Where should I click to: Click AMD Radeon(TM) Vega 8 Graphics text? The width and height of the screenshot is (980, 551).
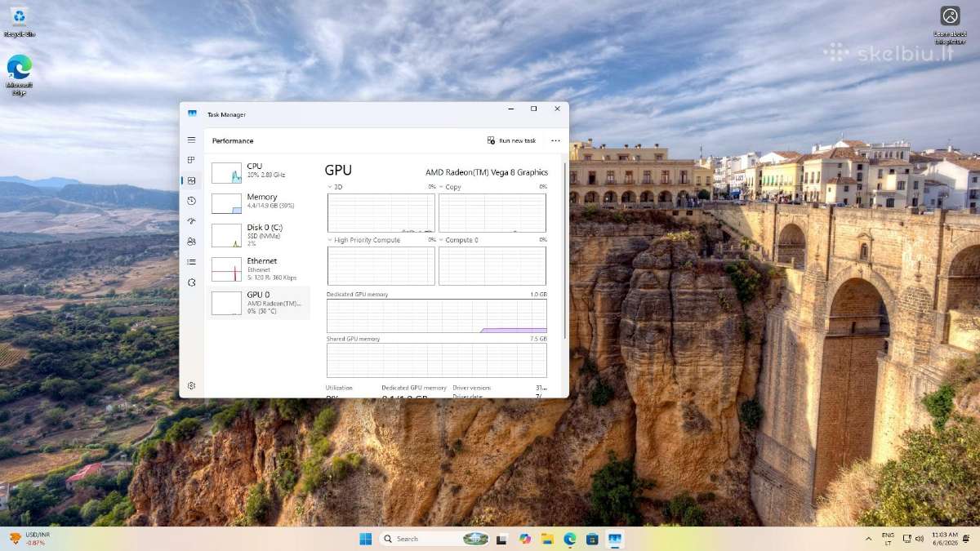pyautogui.click(x=487, y=172)
